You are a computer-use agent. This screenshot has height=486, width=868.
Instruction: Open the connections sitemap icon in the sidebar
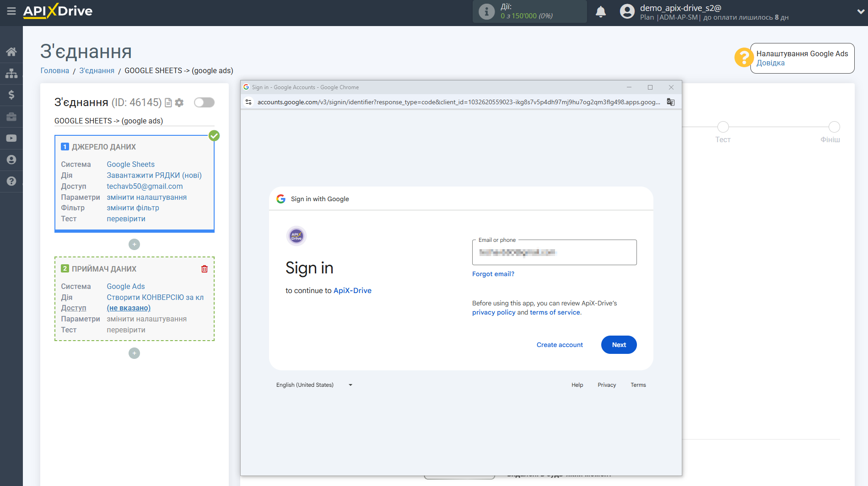point(11,73)
